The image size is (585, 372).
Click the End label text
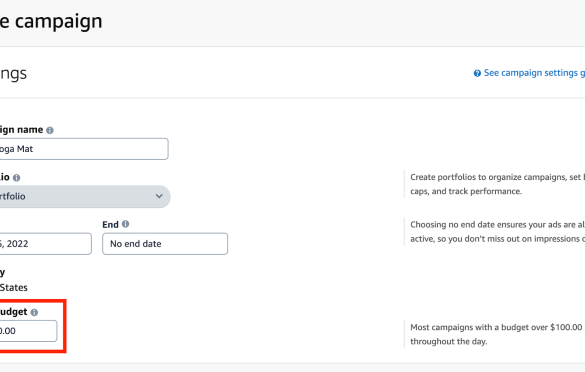(x=110, y=225)
